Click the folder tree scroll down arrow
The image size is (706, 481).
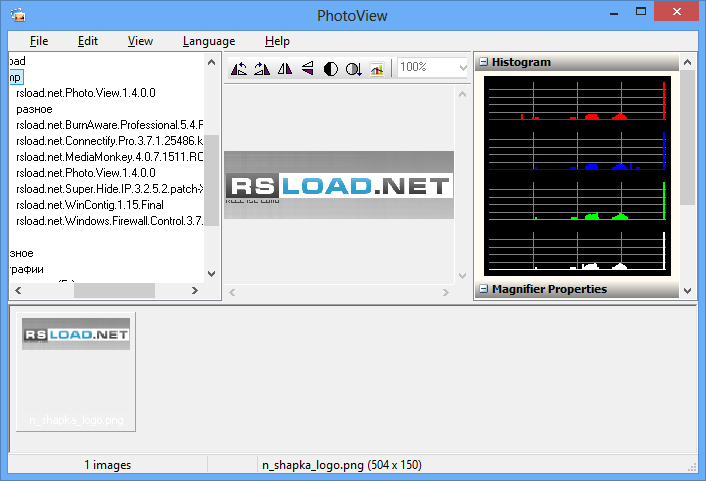point(211,274)
